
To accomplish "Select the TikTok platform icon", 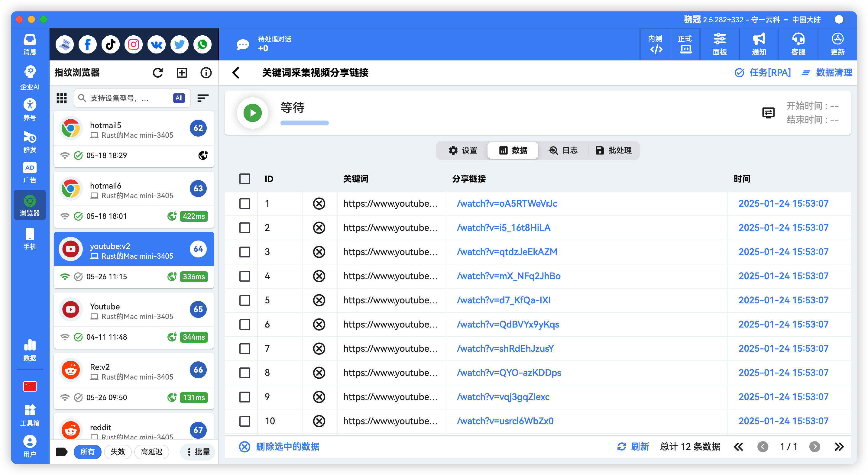I will (111, 44).
